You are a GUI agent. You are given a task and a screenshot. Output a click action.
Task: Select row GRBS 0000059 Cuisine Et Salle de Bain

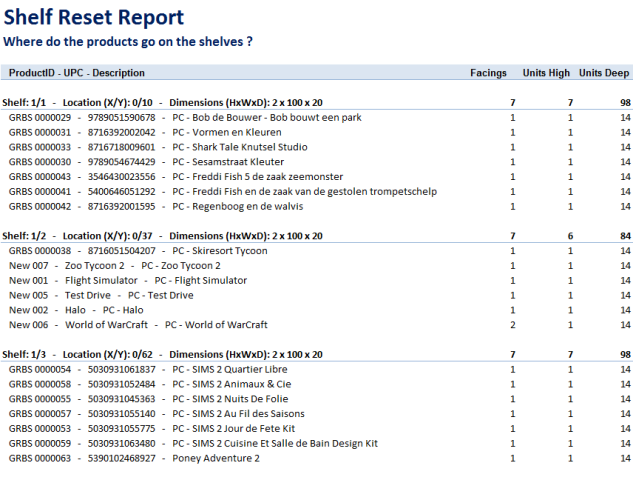coord(316,443)
